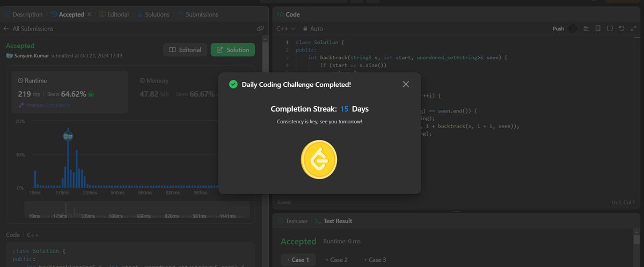The image size is (644, 267).
Task: Click the Memory chip icon
Action: (142, 80)
